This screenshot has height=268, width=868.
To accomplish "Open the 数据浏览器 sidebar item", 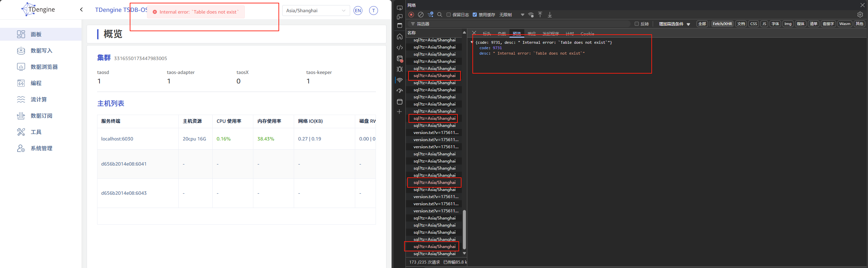I will [x=44, y=67].
